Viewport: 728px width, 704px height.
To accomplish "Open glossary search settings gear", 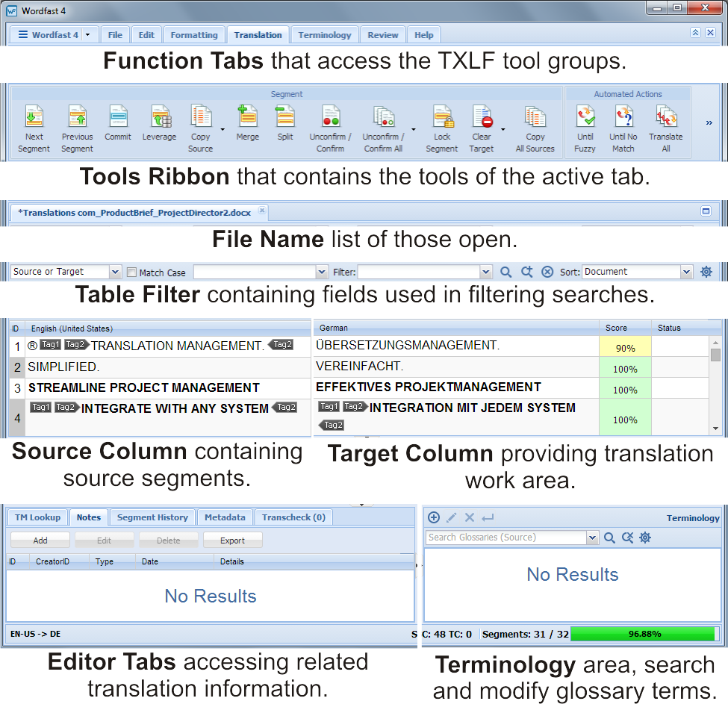I will pos(645,538).
